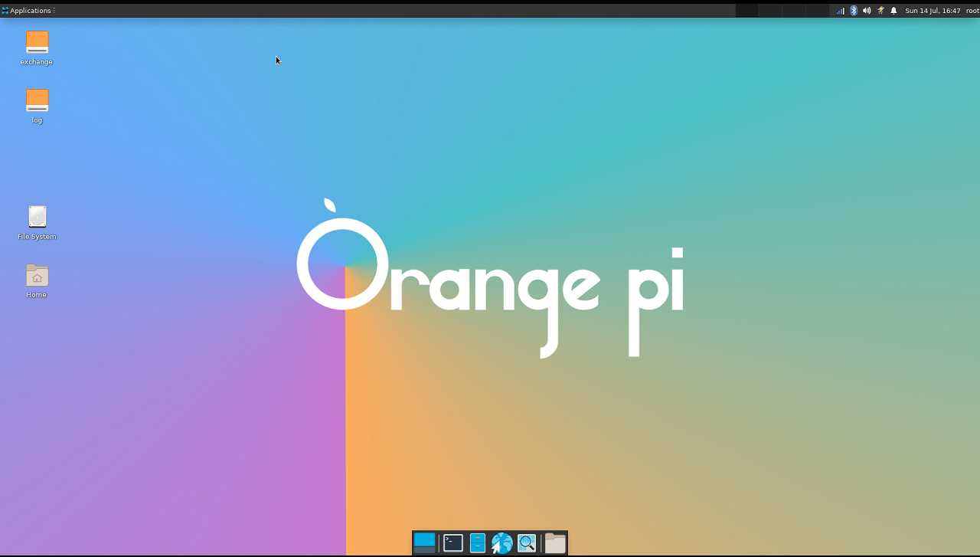The width and height of the screenshot is (980, 557).
Task: Click the volume speaker icon
Action: [867, 11]
